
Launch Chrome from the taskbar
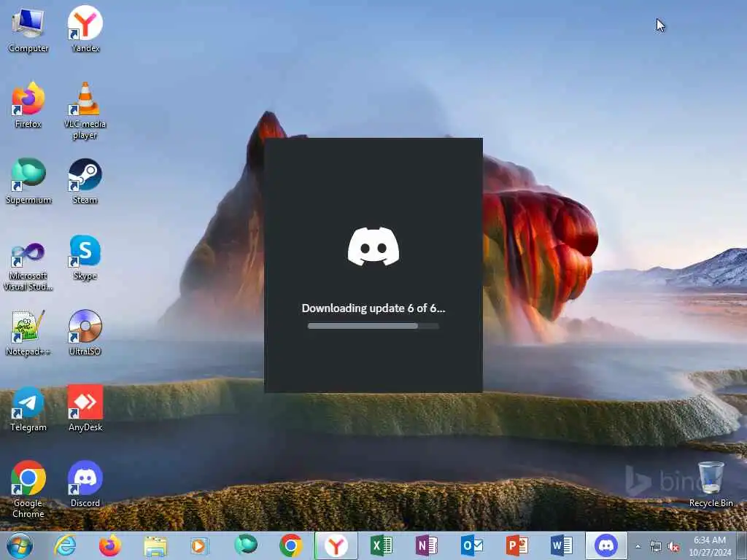point(290,545)
